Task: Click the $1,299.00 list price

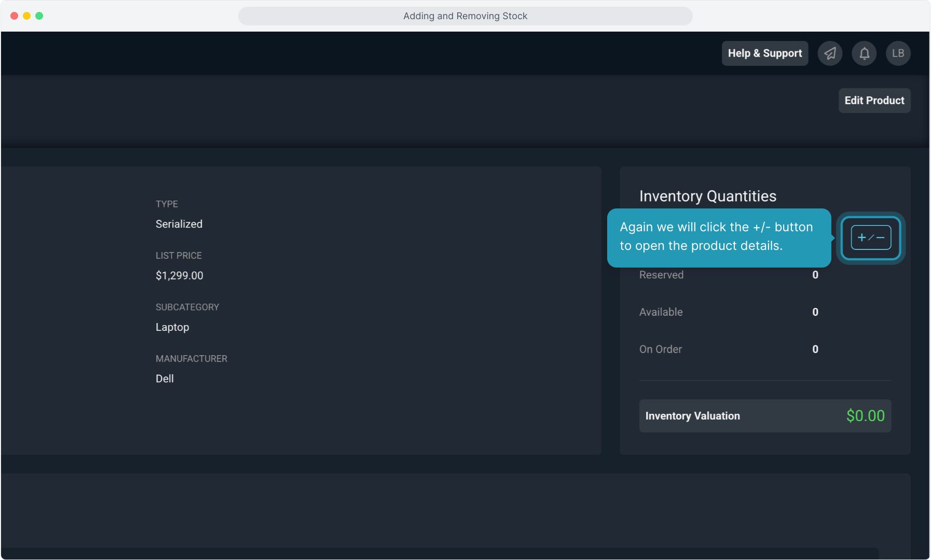Action: pos(180,275)
